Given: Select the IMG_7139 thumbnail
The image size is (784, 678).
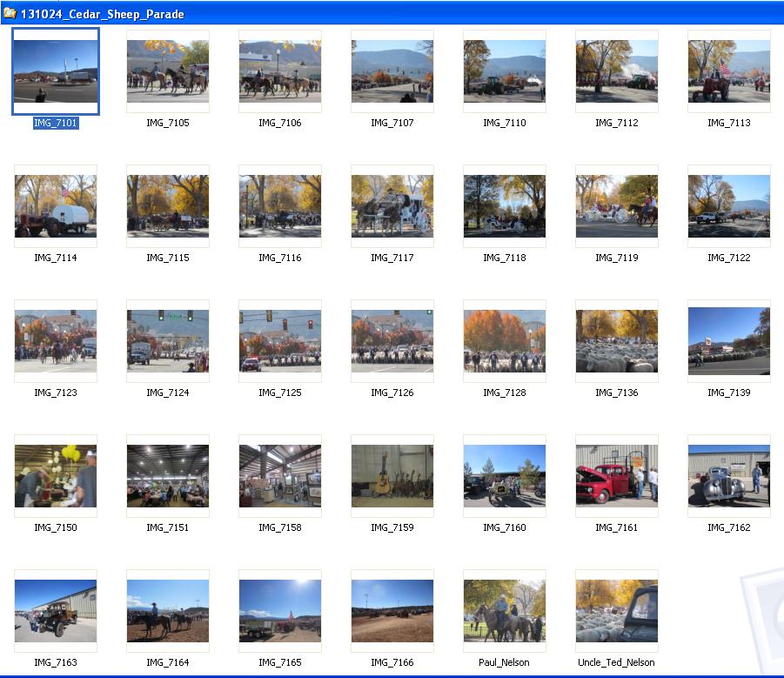Looking at the screenshot, I should point(729,341).
